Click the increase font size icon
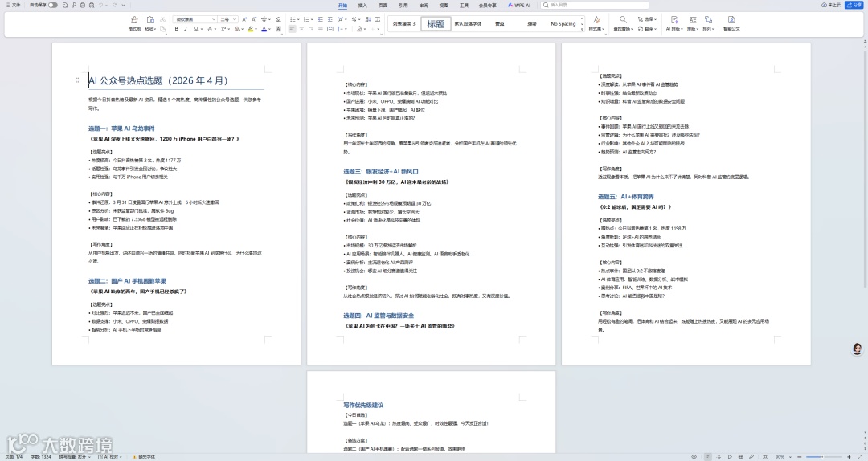 pyautogui.click(x=244, y=19)
